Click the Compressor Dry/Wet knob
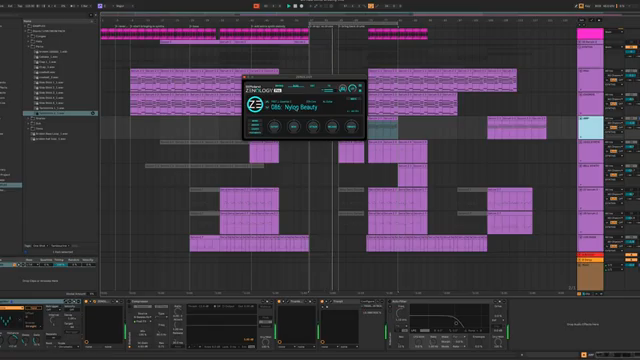Image resolution: width=640 pixels, height=360 pixels. point(265,342)
